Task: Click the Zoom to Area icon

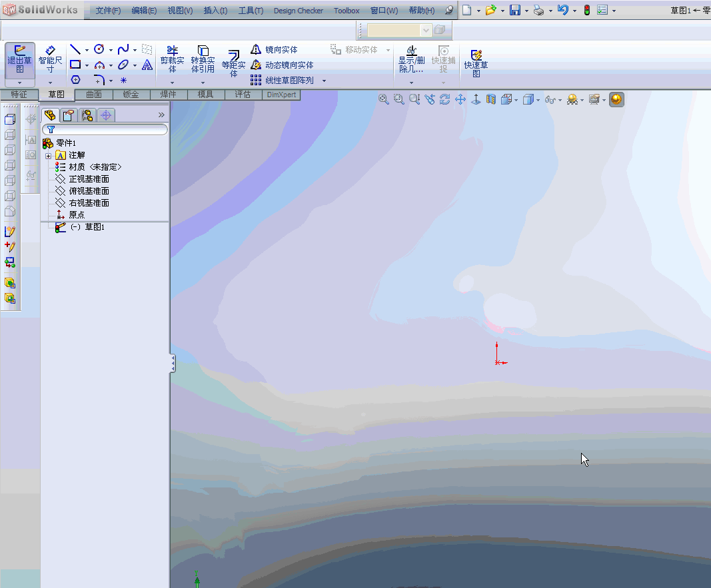Action: coord(399,99)
